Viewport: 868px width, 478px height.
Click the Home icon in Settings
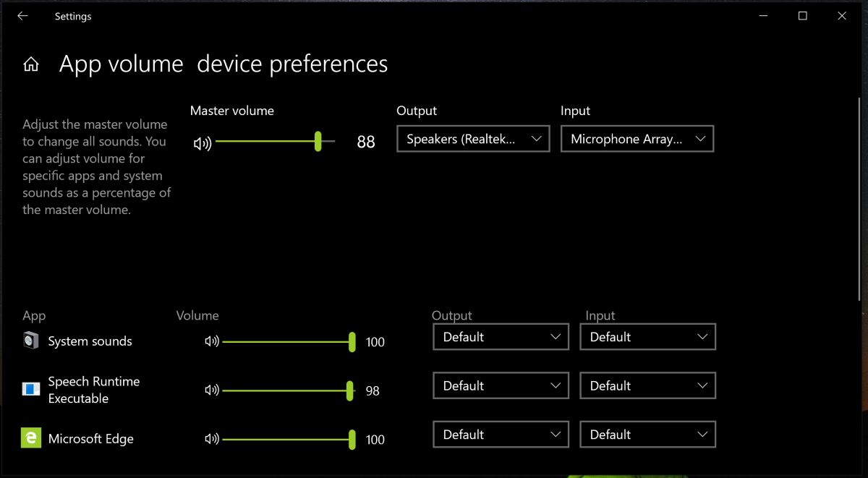click(x=31, y=64)
